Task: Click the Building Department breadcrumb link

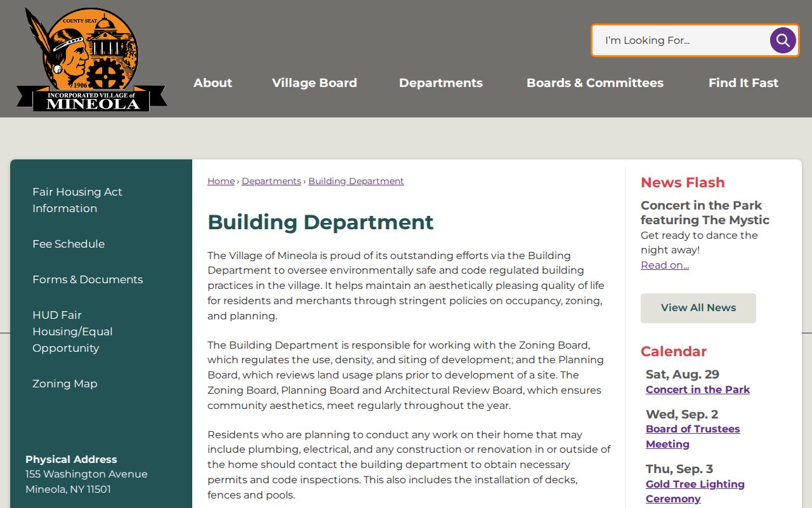Action: [x=356, y=181]
